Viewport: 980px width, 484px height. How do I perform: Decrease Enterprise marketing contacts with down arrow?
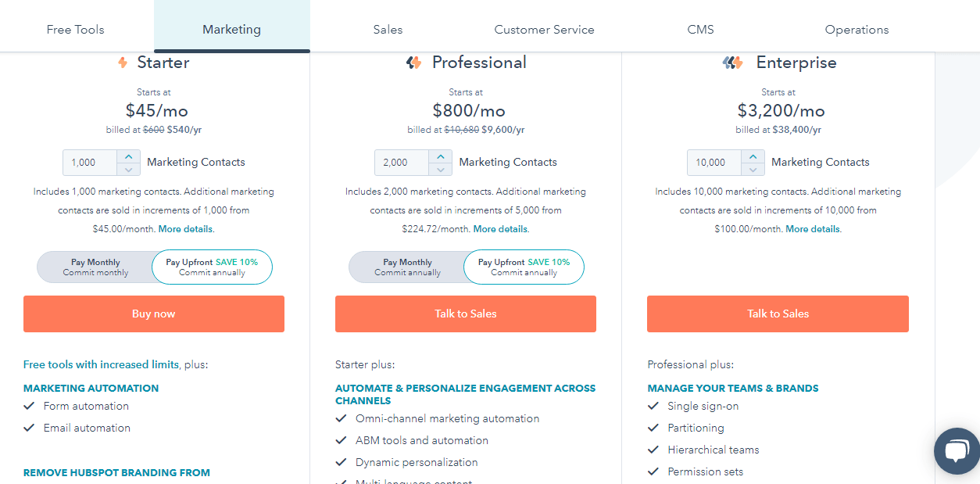click(753, 169)
